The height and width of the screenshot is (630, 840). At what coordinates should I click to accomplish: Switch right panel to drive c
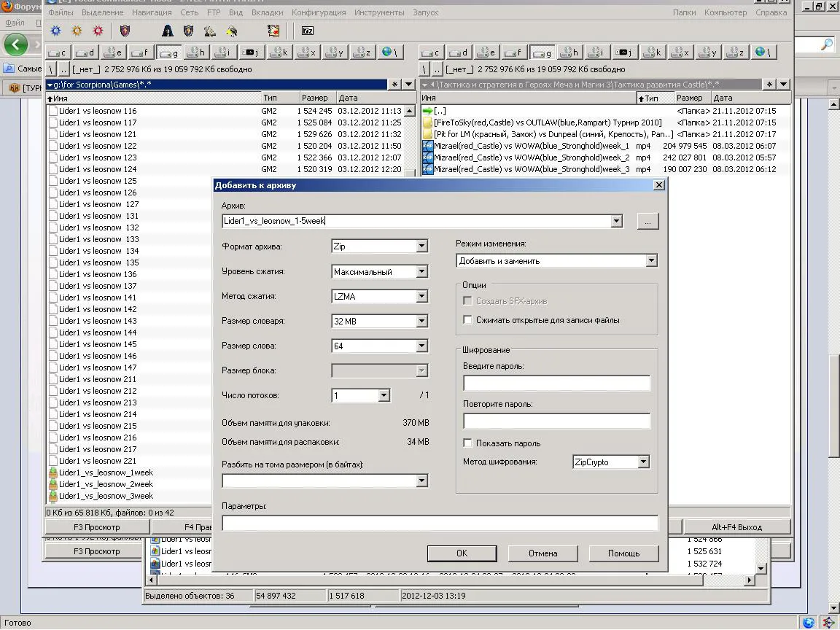pos(431,52)
